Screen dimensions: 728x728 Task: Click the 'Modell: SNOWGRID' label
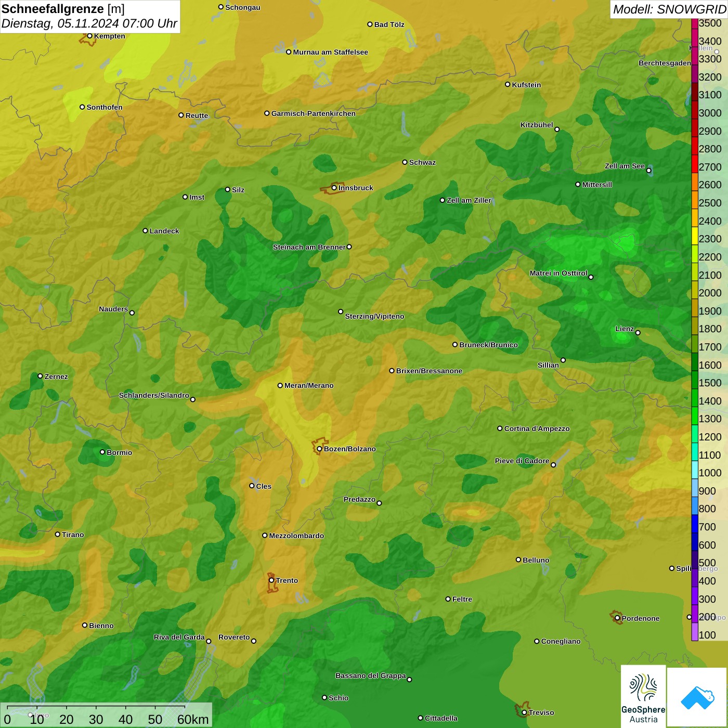click(x=669, y=9)
